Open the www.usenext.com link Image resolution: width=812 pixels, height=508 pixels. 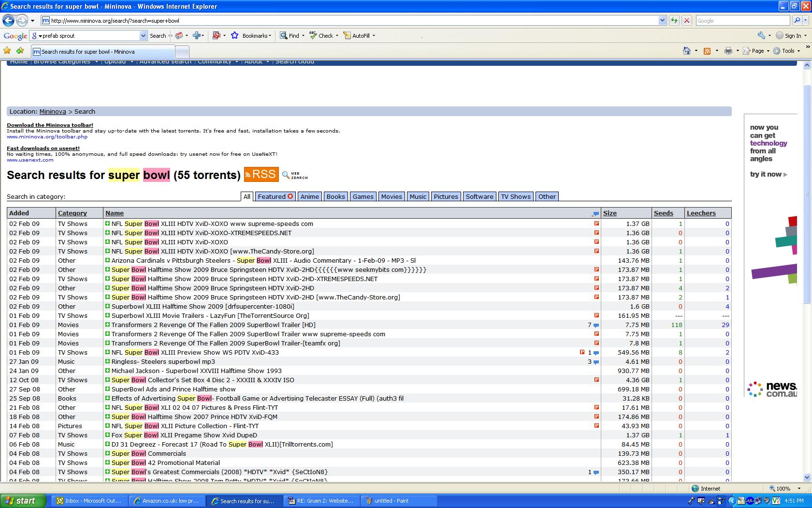[x=30, y=160]
